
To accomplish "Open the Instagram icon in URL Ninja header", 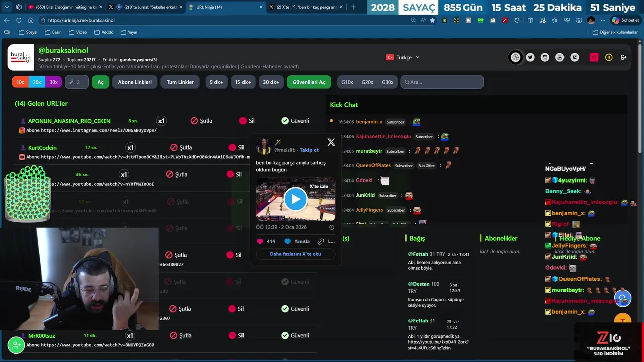I will click(545, 57).
